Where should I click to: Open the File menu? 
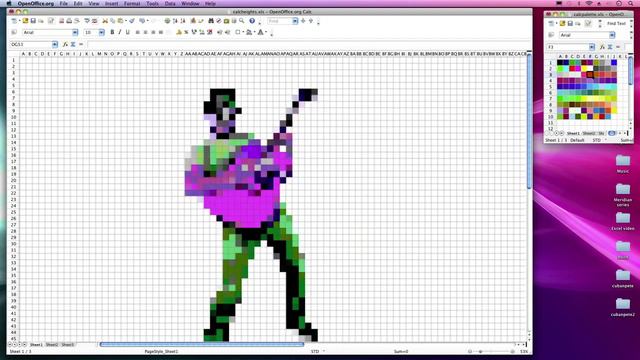click(x=64, y=3)
